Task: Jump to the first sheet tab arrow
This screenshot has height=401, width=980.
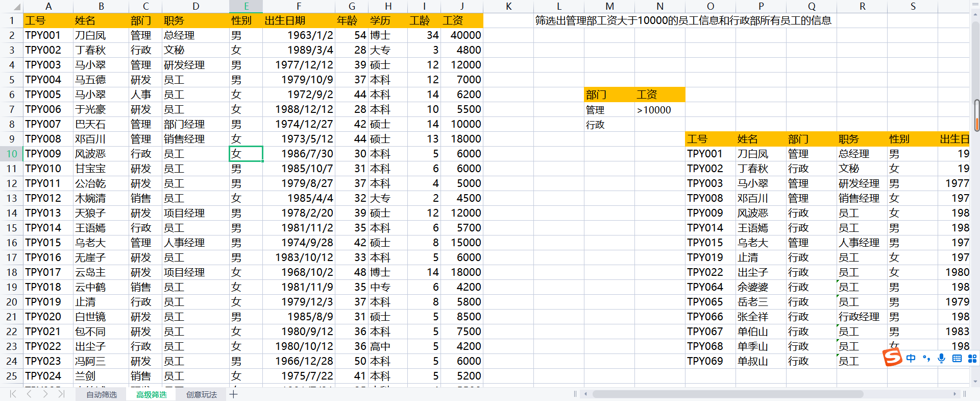Action: [13, 394]
